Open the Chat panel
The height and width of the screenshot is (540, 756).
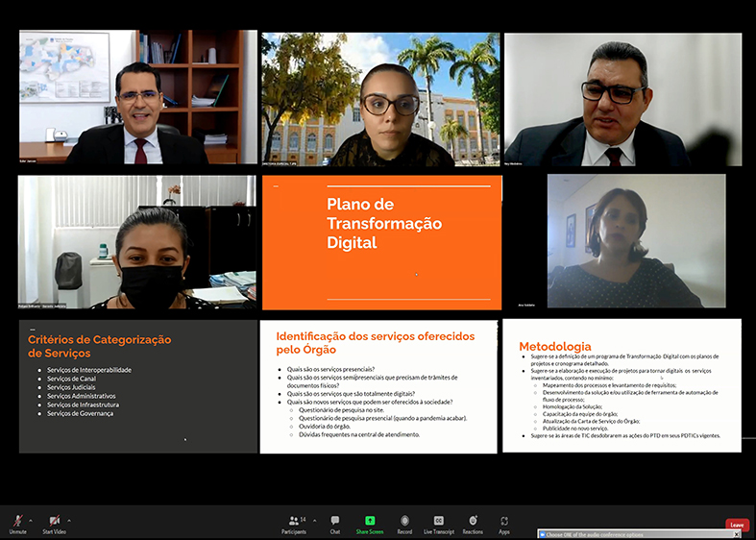tap(335, 525)
